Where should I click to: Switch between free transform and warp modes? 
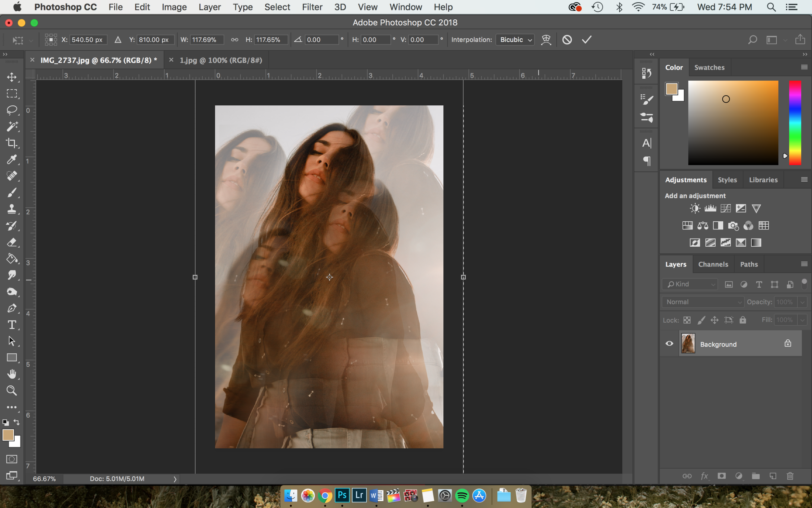(x=546, y=40)
